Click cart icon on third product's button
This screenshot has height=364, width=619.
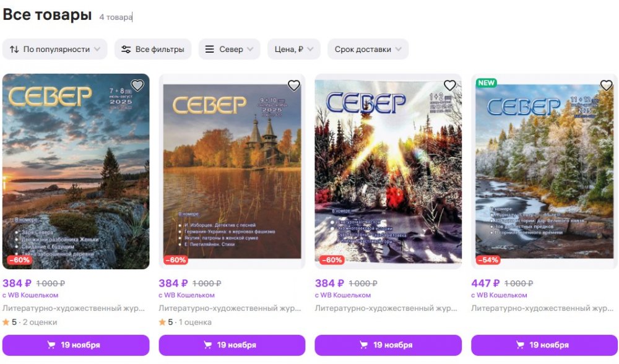[364, 345]
